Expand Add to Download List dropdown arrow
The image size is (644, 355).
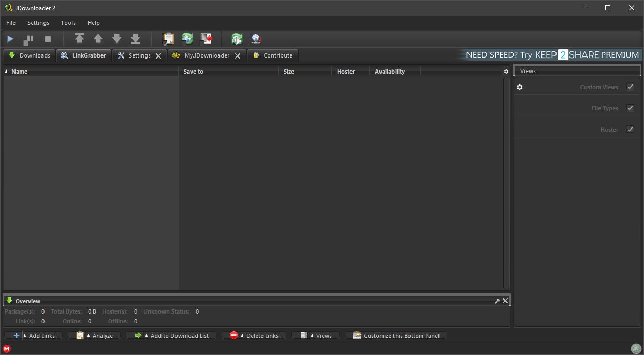146,335
